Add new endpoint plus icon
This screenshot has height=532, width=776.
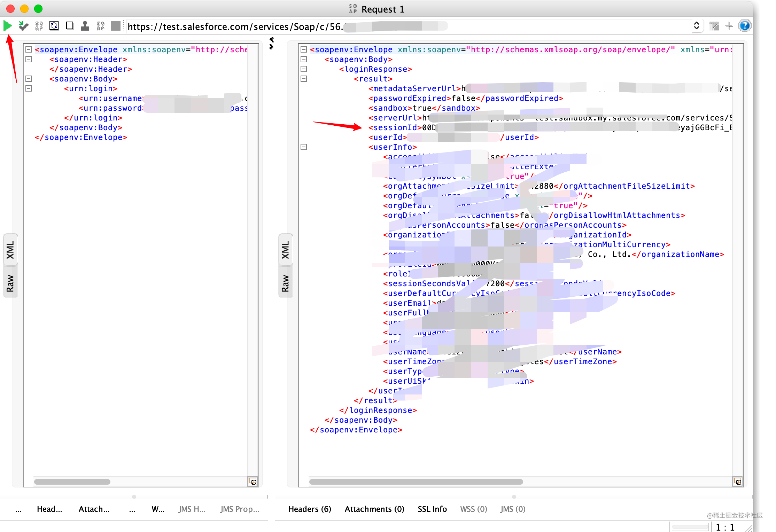(x=729, y=26)
